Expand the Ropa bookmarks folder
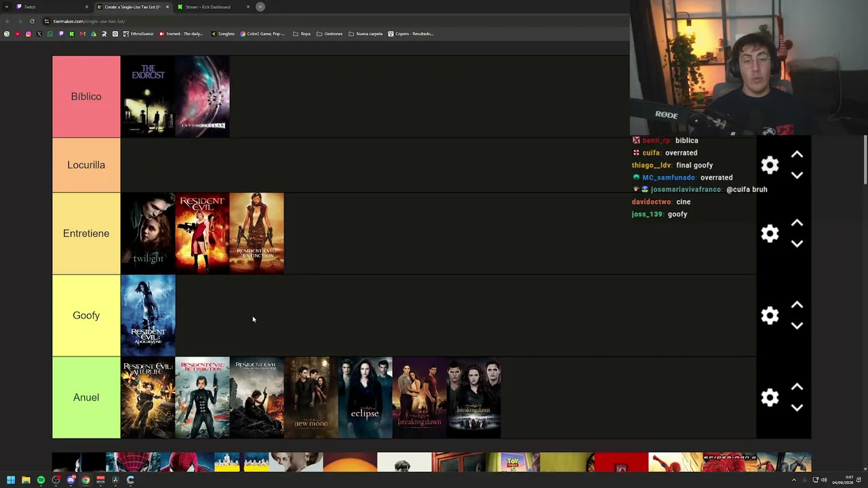Image resolution: width=868 pixels, height=488 pixels. tap(302, 34)
